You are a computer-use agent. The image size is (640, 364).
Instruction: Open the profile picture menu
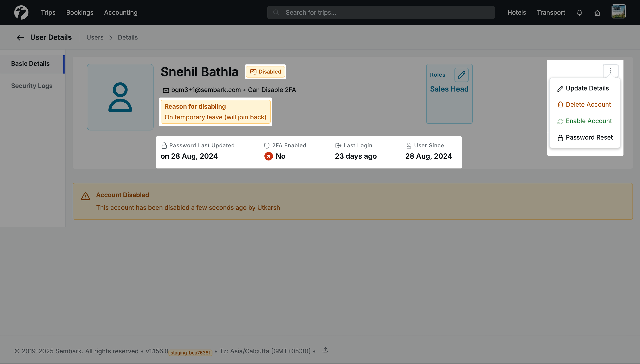[618, 12]
